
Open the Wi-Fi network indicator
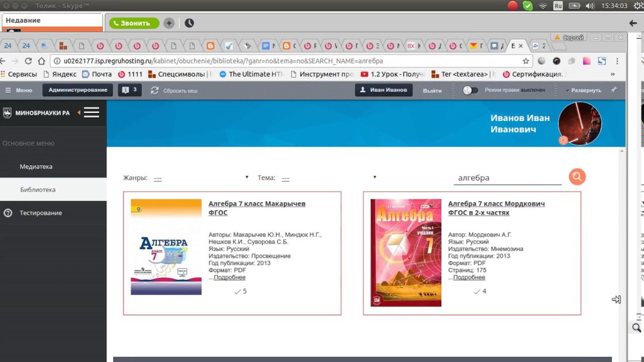tap(543, 6)
